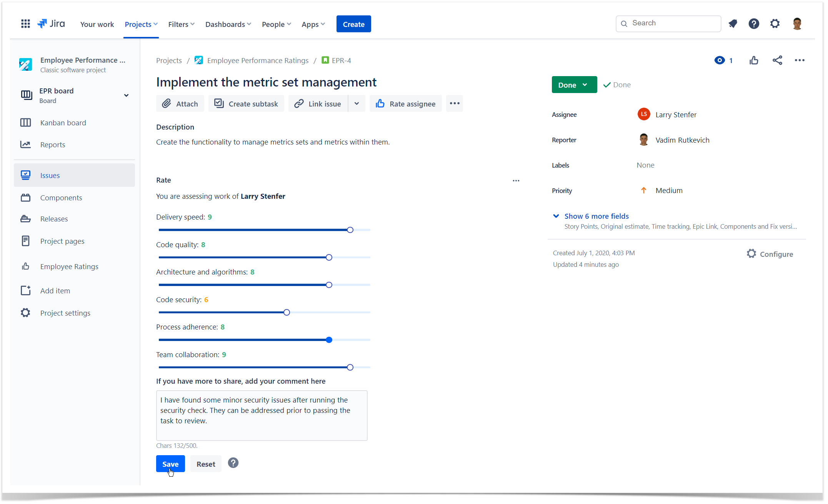Expand the EPR board selector chevron
Image resolution: width=828 pixels, height=504 pixels.
[126, 95]
